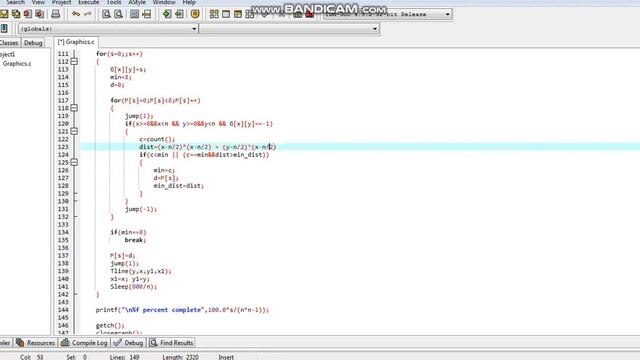Screen dimensions: 640x360
Task: Click the Compile & Run toolbar icon
Action: [x=238, y=14]
